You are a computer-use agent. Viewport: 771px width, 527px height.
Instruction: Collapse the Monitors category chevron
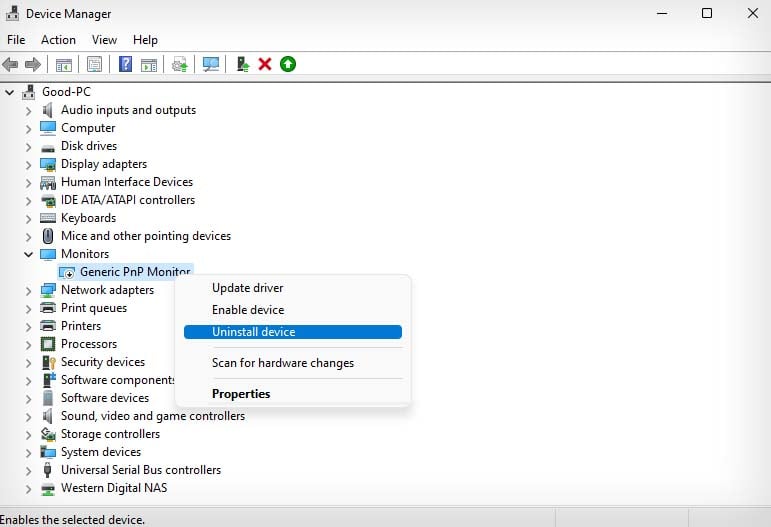[29, 254]
